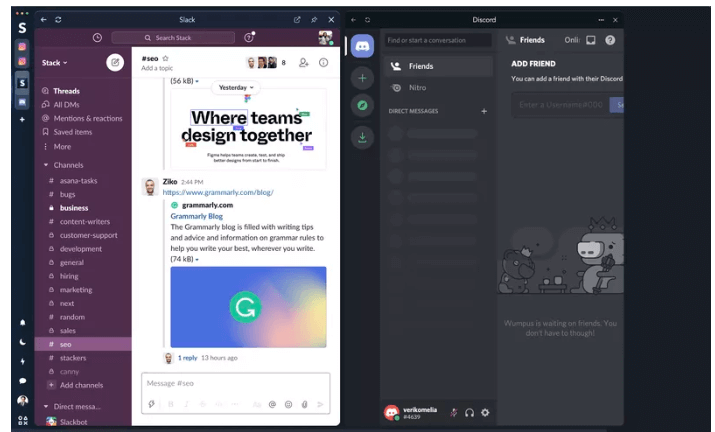This screenshot has height=432, width=715.
Task: Toggle Discord headphones deafen
Action: pyautogui.click(x=469, y=412)
